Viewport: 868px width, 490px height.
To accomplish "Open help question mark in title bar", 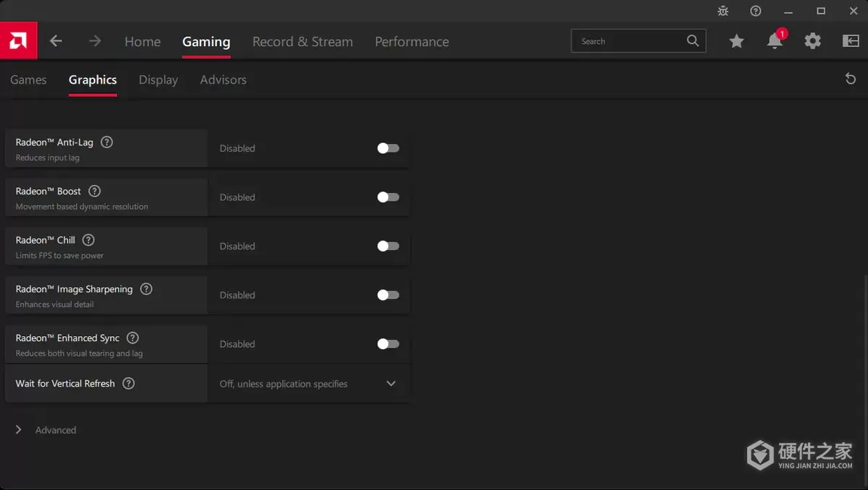I will click(x=756, y=11).
